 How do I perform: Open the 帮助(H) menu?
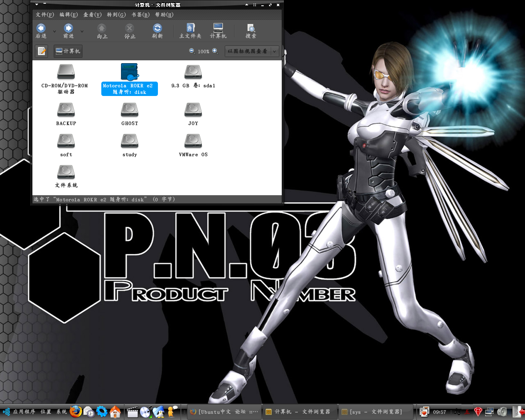(x=164, y=15)
